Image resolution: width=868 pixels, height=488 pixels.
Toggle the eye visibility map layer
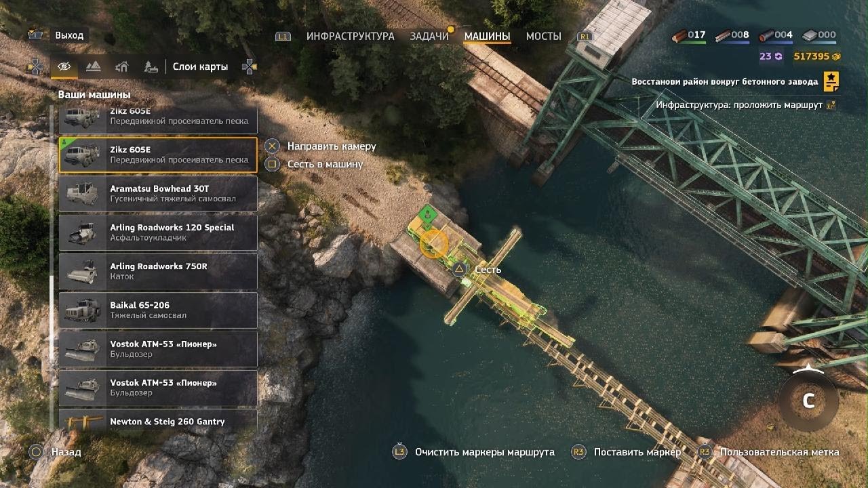64,66
